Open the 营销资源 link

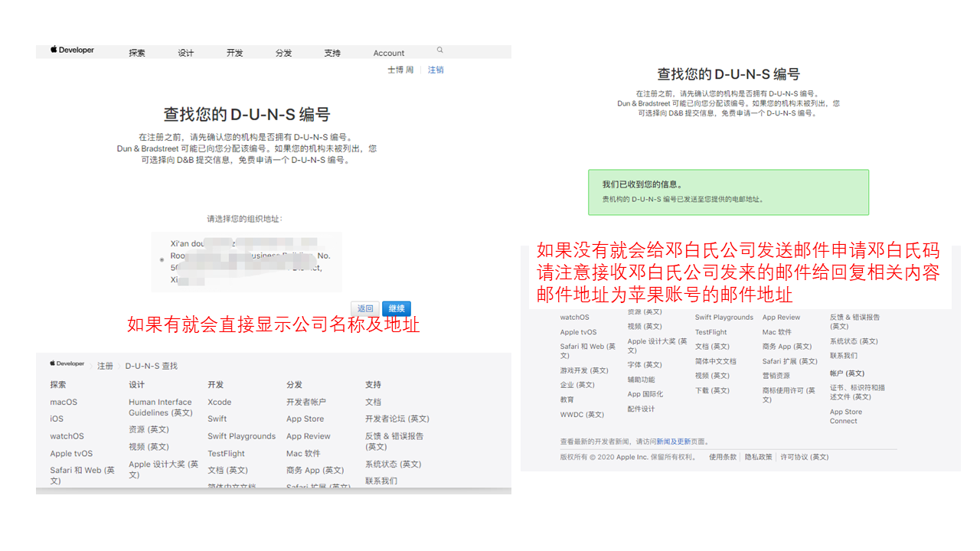[x=776, y=376]
